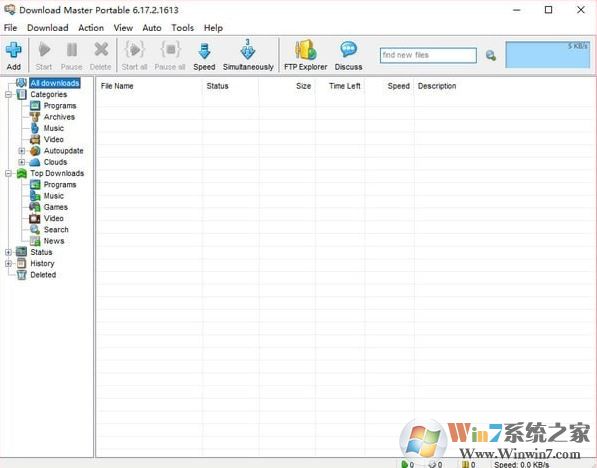
Task: Maximize the Download Master window
Action: 548,10
